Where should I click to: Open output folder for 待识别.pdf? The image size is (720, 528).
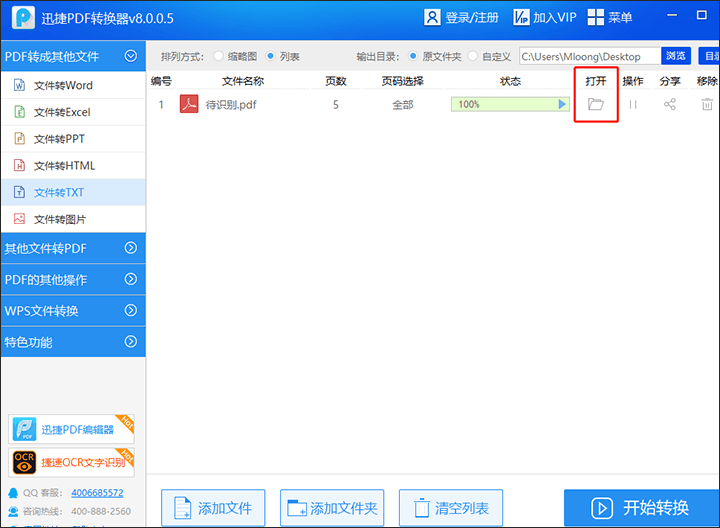coord(596,104)
